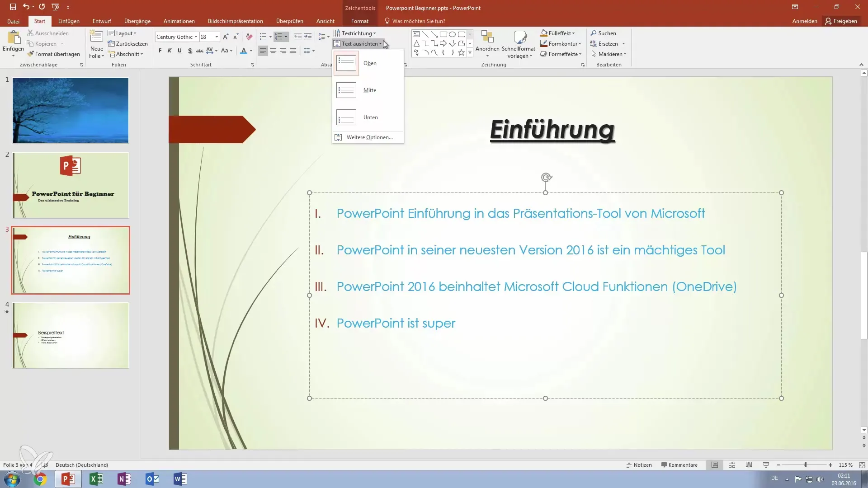This screenshot has height=488, width=868.
Task: Click the slide sorter view icon
Action: point(732,465)
